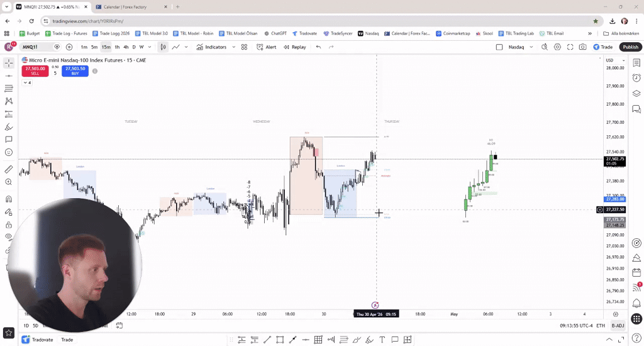This screenshot has width=644, height=346.
Task: Open forecasting and measurement tools
Action: coord(9,114)
